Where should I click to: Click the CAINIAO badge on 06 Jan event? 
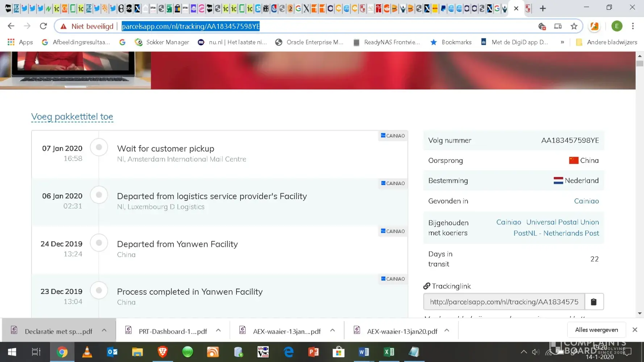(393, 183)
